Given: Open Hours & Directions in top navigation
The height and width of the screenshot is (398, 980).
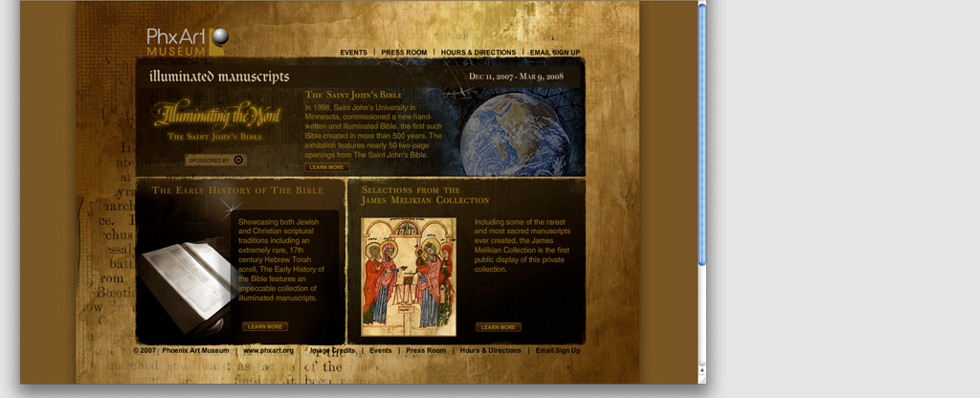Looking at the screenshot, I should (479, 53).
